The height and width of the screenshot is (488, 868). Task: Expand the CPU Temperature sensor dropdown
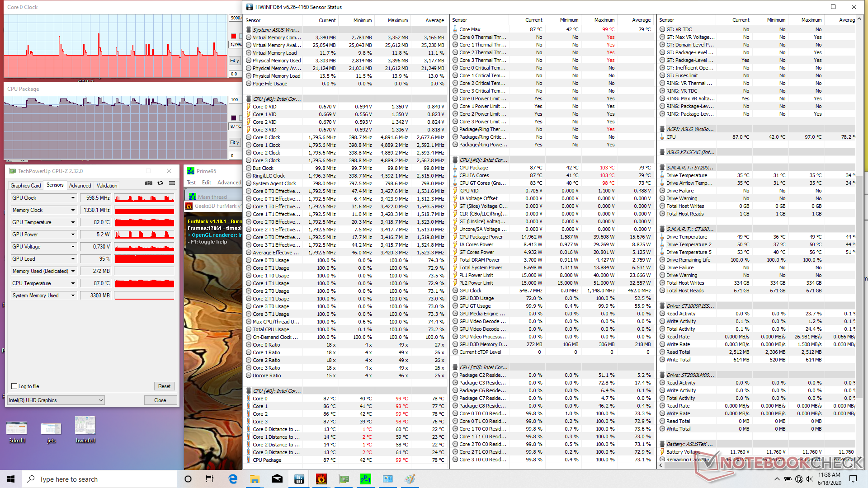[x=73, y=283]
